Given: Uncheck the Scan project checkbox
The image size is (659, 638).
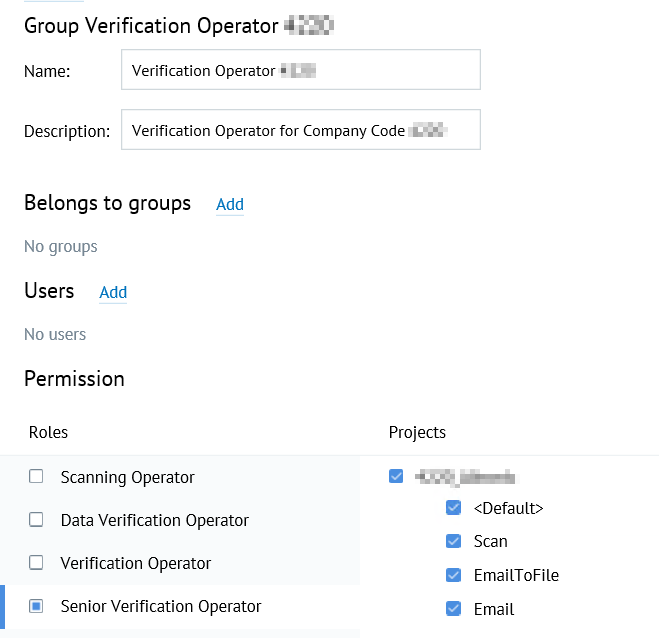Looking at the screenshot, I should [453, 541].
